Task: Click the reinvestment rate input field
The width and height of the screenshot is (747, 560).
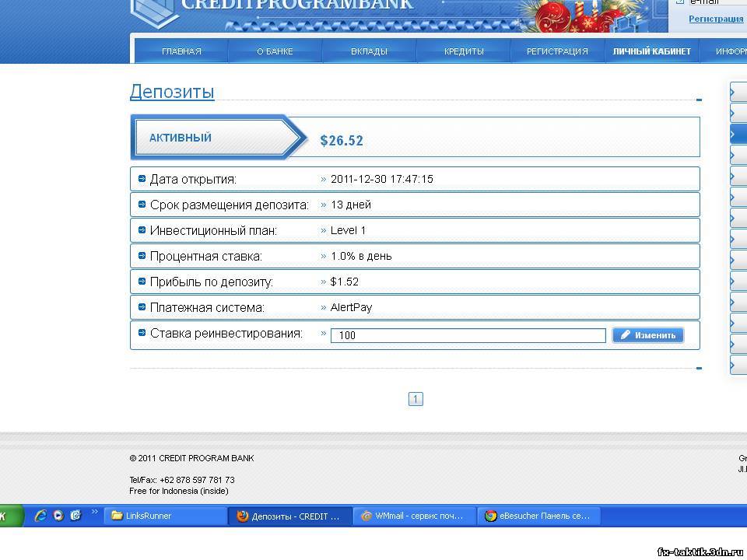Action: coord(468,335)
